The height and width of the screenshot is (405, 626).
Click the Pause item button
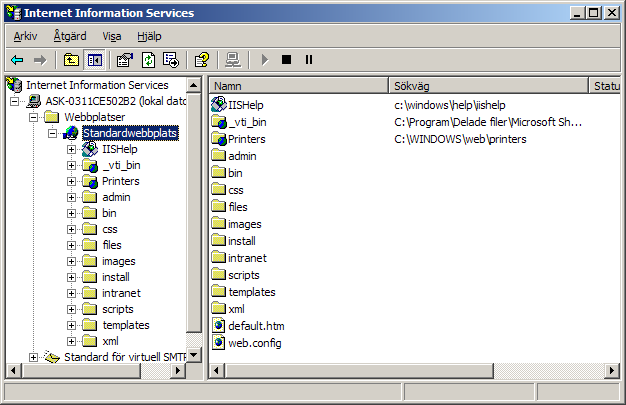(309, 60)
